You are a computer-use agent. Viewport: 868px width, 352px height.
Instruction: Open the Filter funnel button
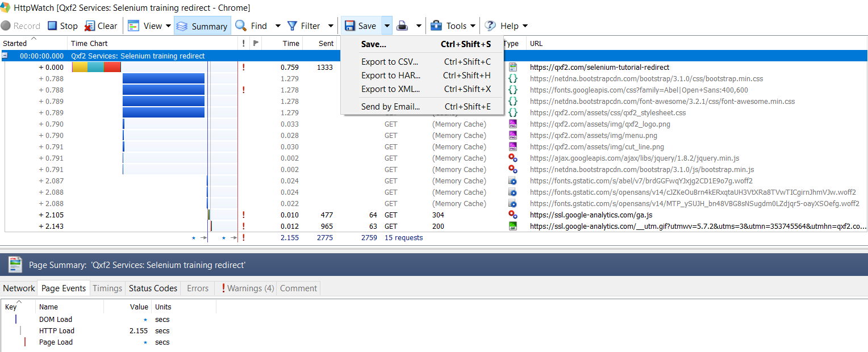[x=303, y=26]
